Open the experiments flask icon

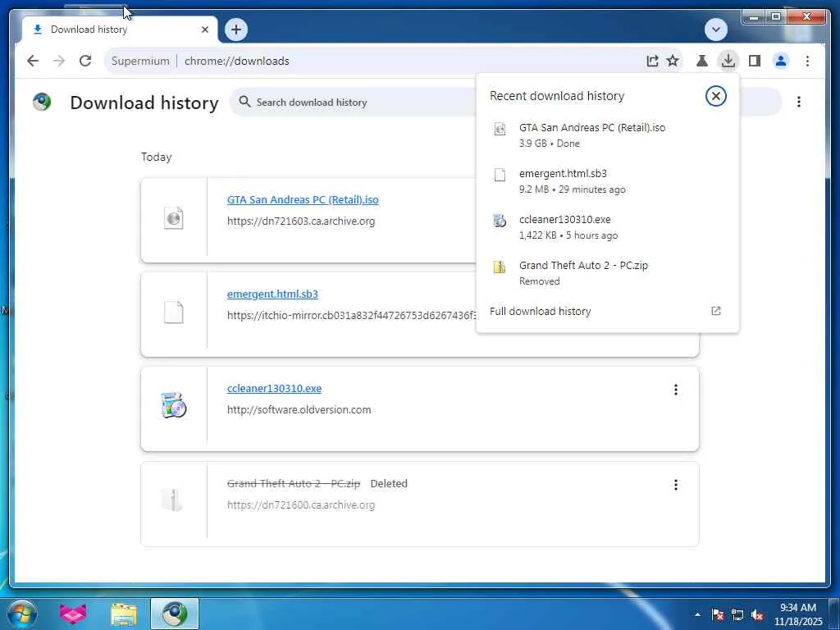point(702,61)
